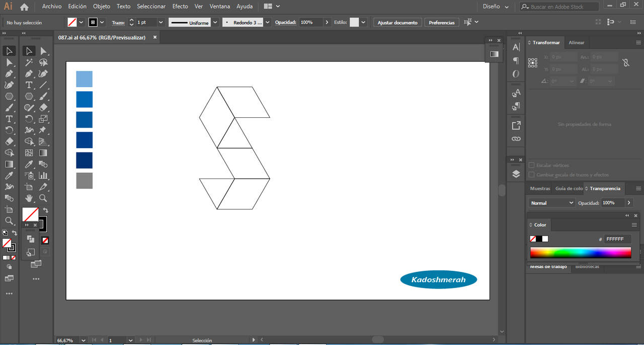Viewport: 644px width, 345px height.
Task: Click the Ajustar documento button
Action: (397, 23)
